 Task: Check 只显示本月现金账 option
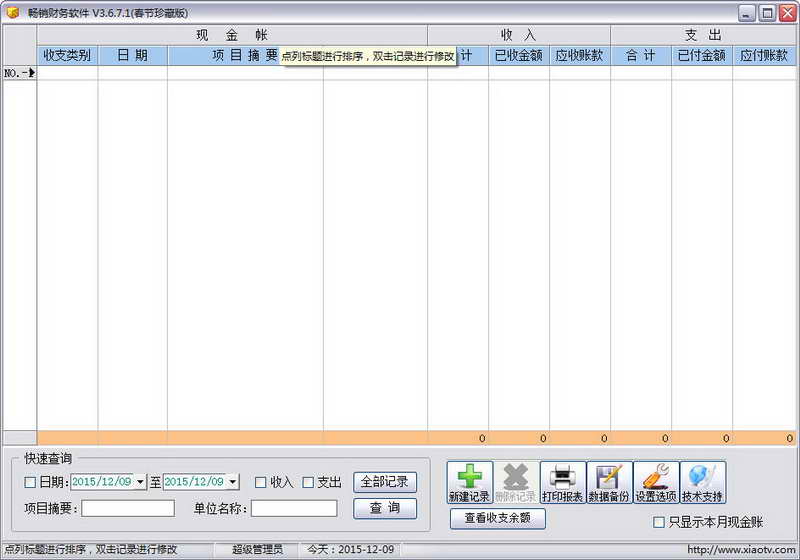[x=659, y=522]
